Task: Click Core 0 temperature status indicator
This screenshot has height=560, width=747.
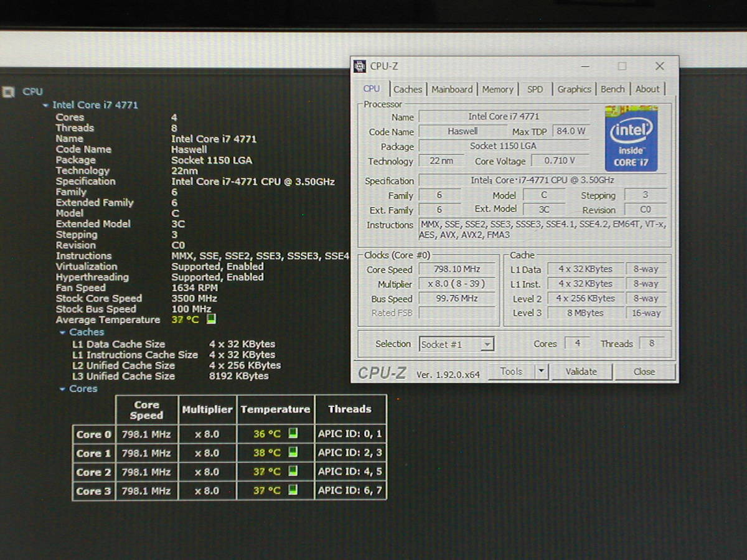Action: (293, 433)
